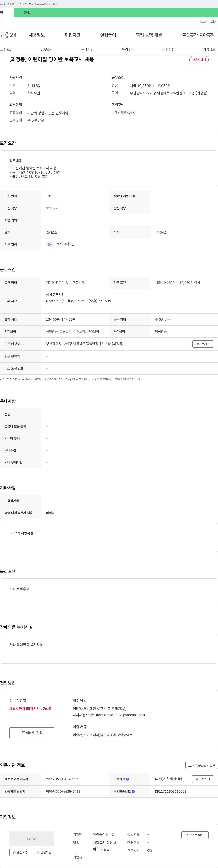Screen dimensions: 218x868
Task: Click the 국민연금, 고용보험, 산재보험, 건강보험 cell
Action: coord(72,332)
